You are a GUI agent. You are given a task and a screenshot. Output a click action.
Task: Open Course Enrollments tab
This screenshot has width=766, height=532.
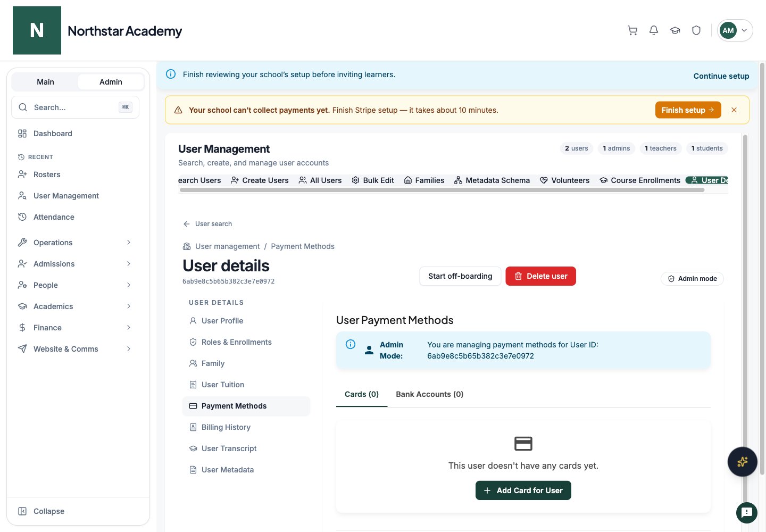pos(640,180)
